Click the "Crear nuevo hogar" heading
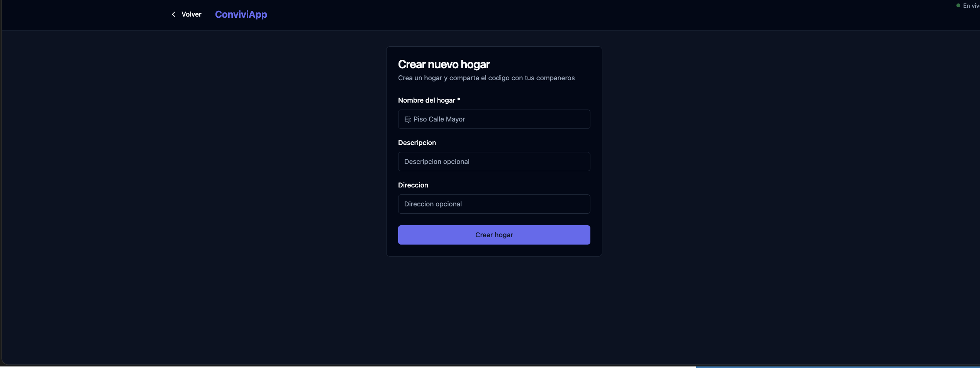This screenshot has width=980, height=368. pos(444,64)
